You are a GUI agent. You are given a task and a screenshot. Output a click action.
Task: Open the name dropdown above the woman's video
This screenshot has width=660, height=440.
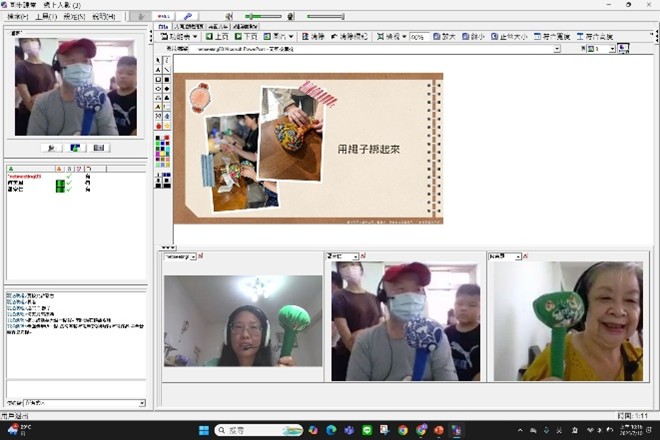[x=193, y=256]
